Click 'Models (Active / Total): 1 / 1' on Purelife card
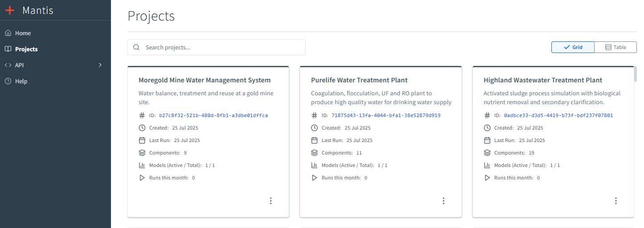 click(355, 165)
